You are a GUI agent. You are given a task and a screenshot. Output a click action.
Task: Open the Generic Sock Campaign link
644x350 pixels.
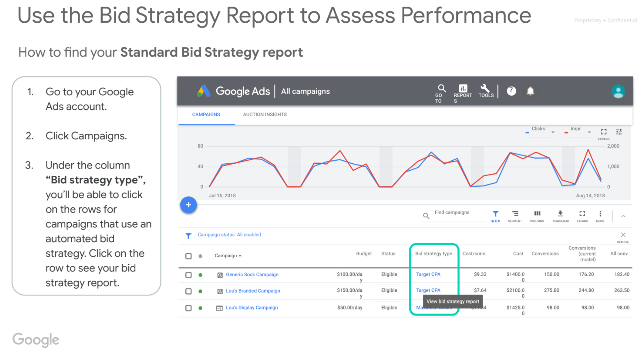coord(252,274)
